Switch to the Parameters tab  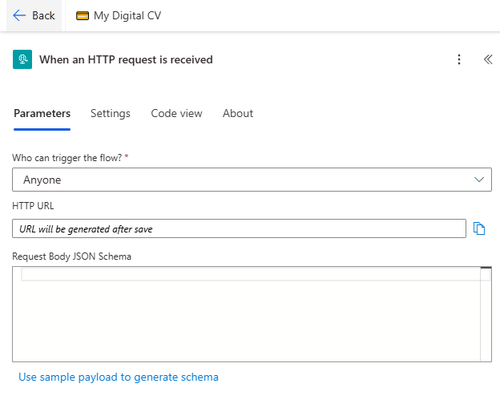point(42,114)
